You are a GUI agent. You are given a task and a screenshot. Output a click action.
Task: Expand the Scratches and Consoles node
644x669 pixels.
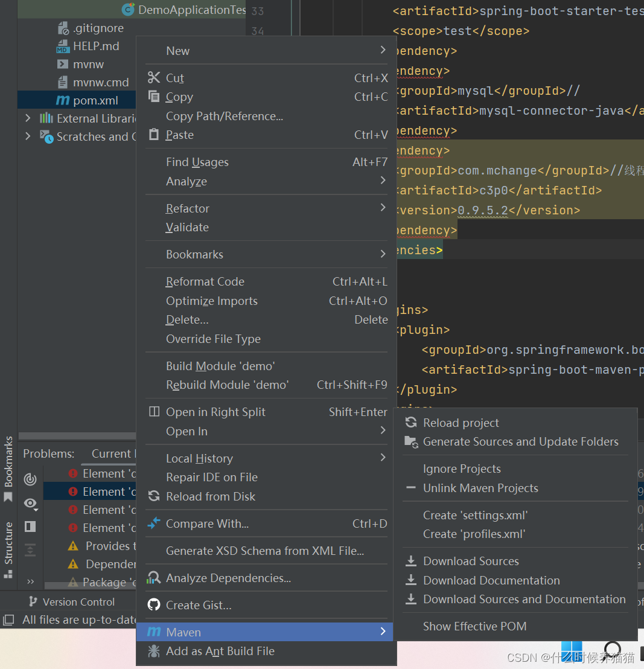coord(28,136)
